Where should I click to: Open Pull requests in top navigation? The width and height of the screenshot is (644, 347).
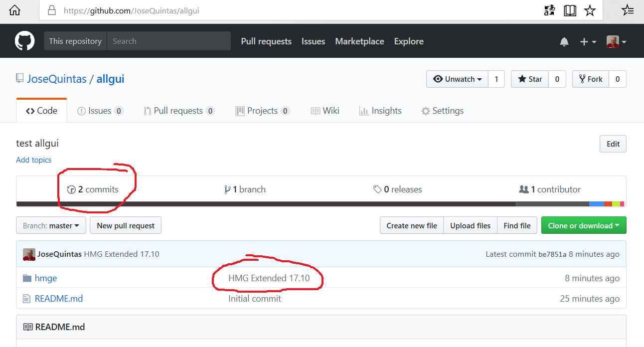[x=266, y=41]
